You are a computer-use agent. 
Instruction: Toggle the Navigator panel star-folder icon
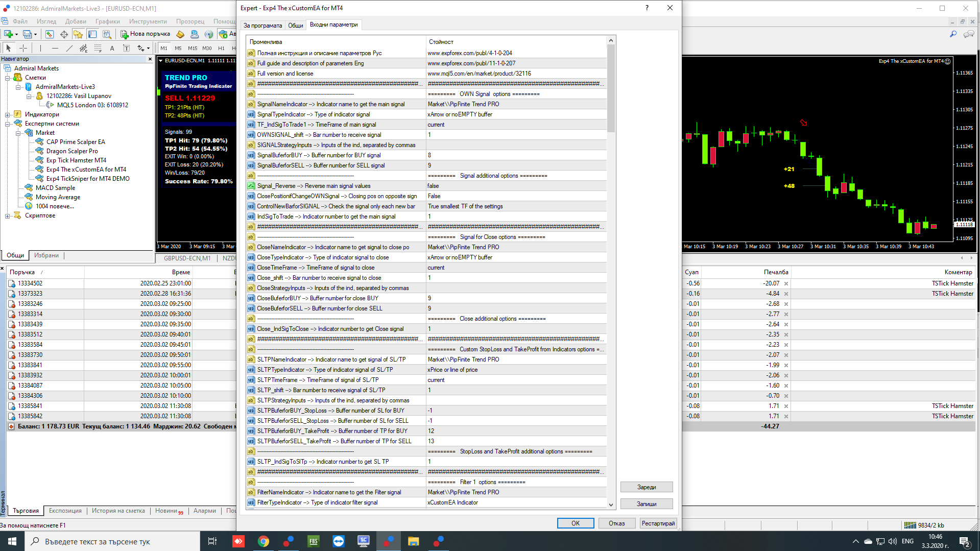pyautogui.click(x=78, y=34)
